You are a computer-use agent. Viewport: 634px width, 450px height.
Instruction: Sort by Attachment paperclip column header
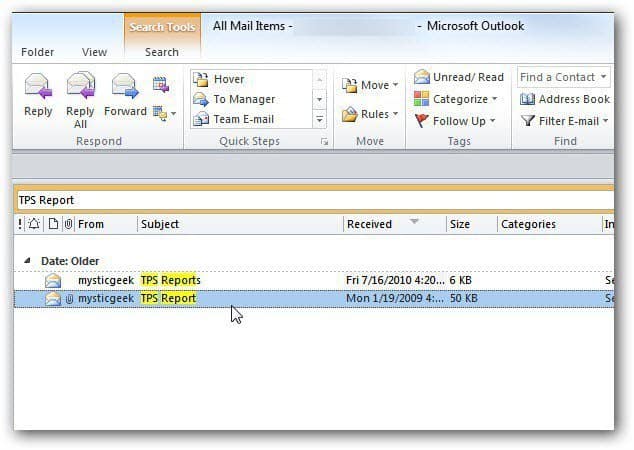pyautogui.click(x=69, y=224)
